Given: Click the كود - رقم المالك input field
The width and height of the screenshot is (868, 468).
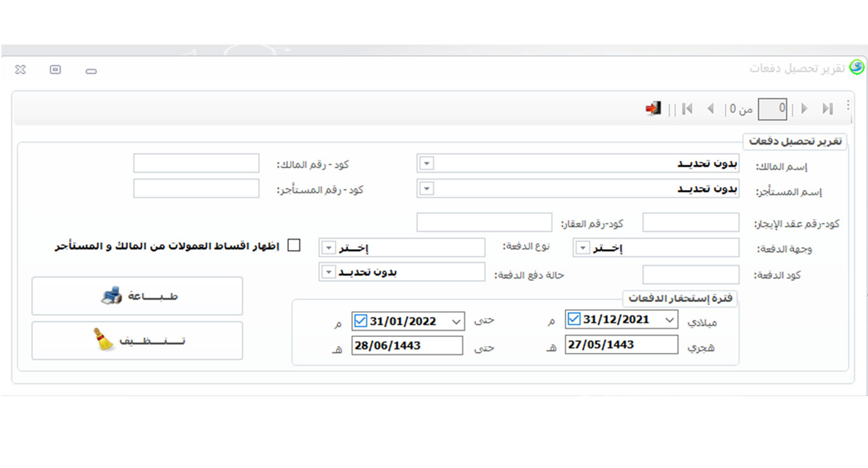Looking at the screenshot, I should click(196, 163).
